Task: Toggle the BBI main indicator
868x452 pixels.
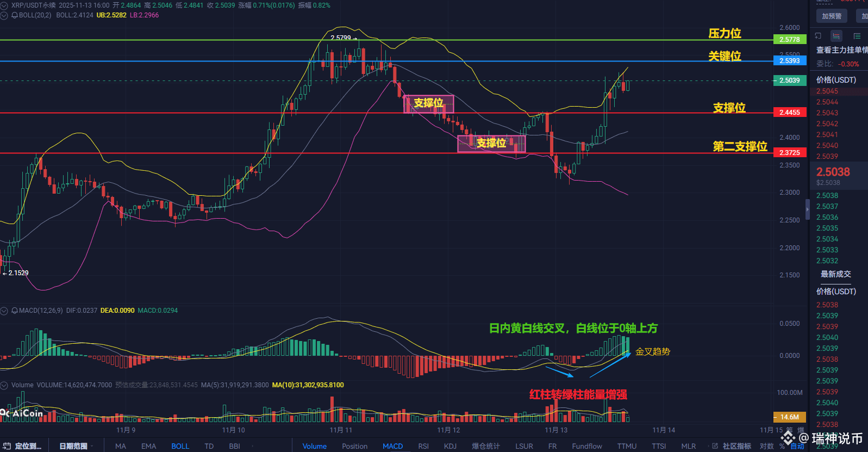Action: [x=234, y=446]
